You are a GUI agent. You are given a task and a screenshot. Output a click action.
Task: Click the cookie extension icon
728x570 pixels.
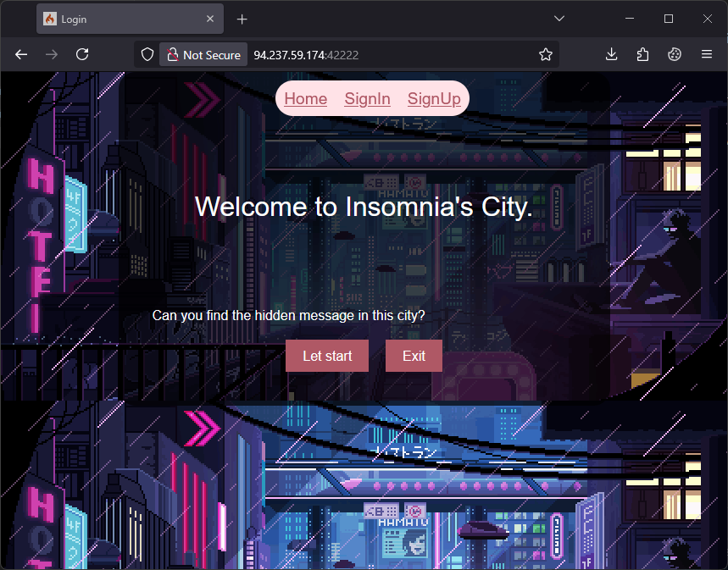click(674, 54)
